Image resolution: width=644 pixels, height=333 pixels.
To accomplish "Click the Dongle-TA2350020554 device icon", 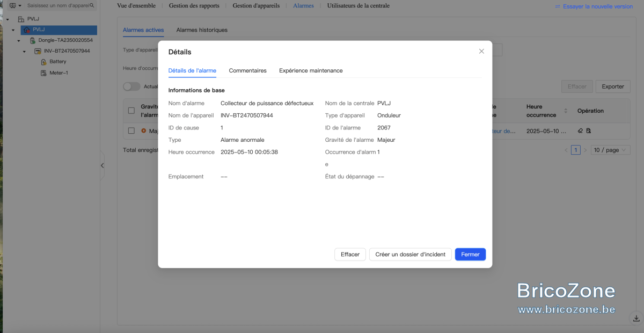I will pyautogui.click(x=32, y=40).
